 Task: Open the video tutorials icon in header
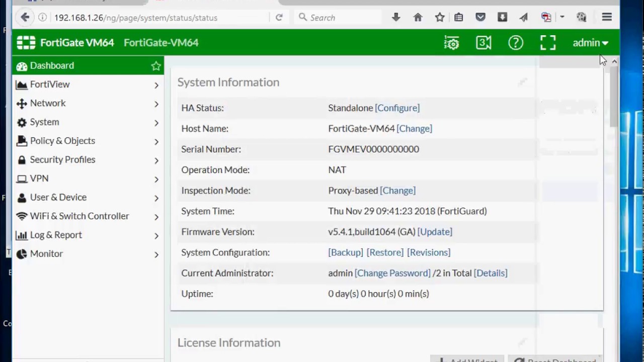484,43
